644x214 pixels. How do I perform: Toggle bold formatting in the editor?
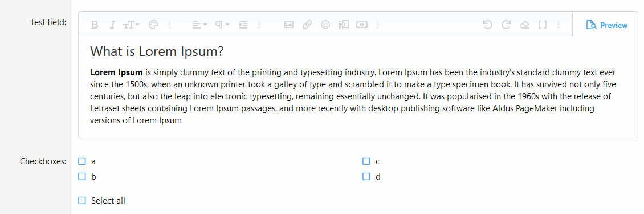(x=95, y=25)
